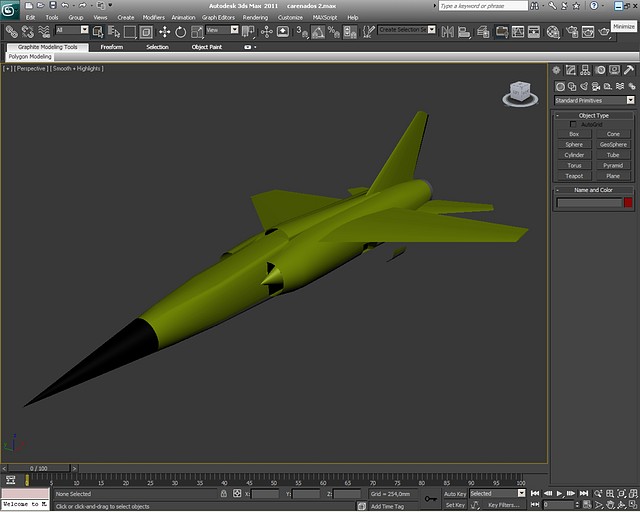640x512 pixels.
Task: Create a Sphere primitive
Action: pyautogui.click(x=574, y=145)
